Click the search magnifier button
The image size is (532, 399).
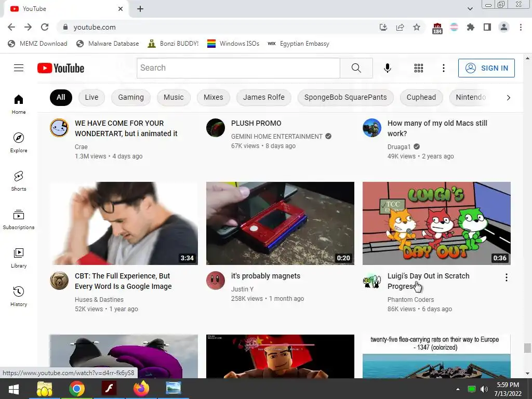[x=356, y=68]
